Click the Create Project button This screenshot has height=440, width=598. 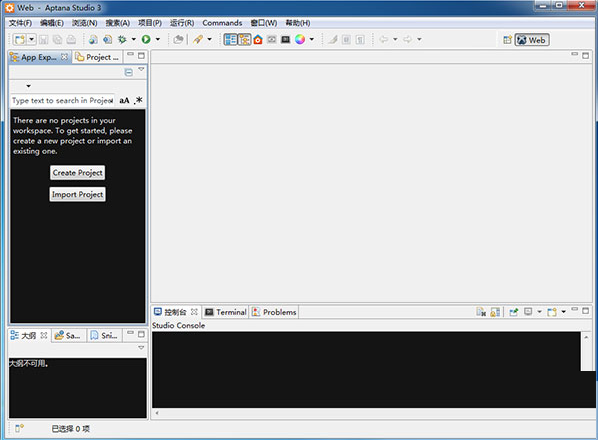click(x=77, y=173)
